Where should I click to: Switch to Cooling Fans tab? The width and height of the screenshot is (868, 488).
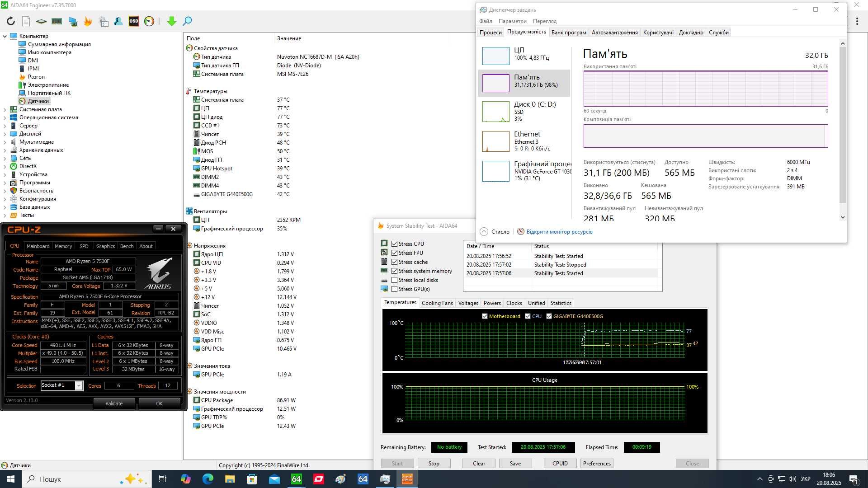click(x=437, y=303)
